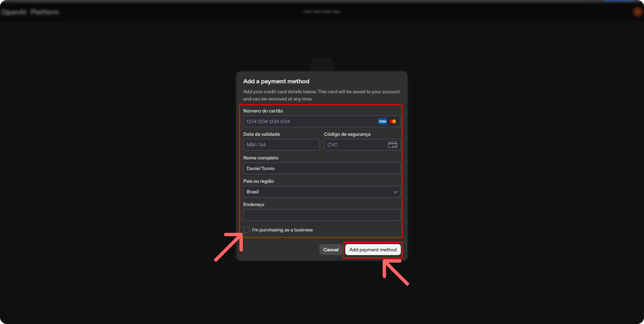The height and width of the screenshot is (324, 644).
Task: Click the blurred OpenAI Platform logo
Action: tap(30, 12)
